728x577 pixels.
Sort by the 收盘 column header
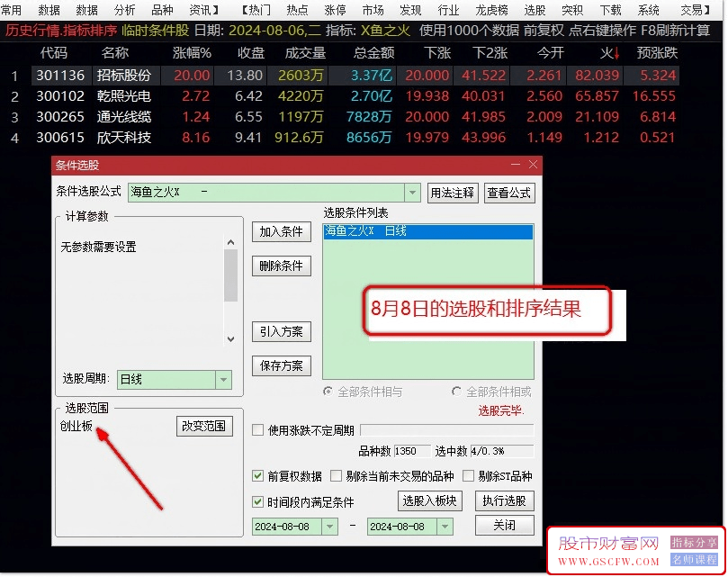(251, 53)
